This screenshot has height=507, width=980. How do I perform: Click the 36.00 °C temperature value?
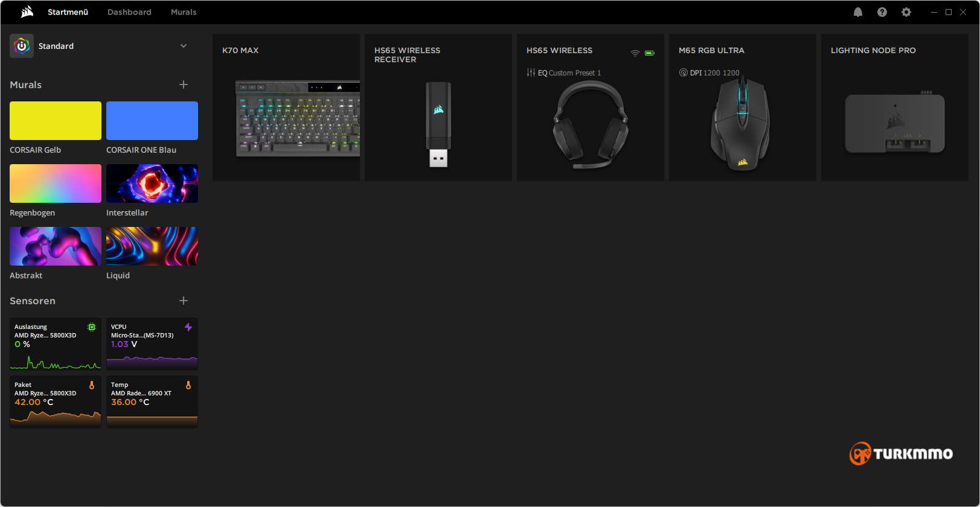pyautogui.click(x=130, y=402)
